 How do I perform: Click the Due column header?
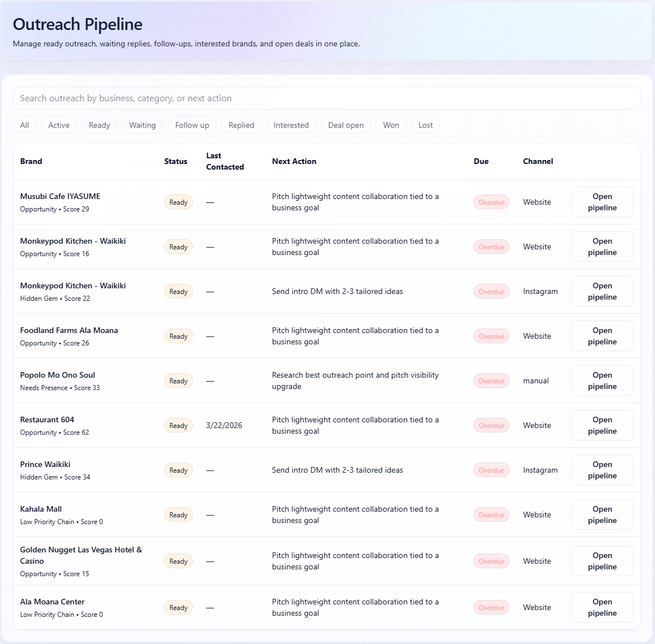[x=481, y=161]
